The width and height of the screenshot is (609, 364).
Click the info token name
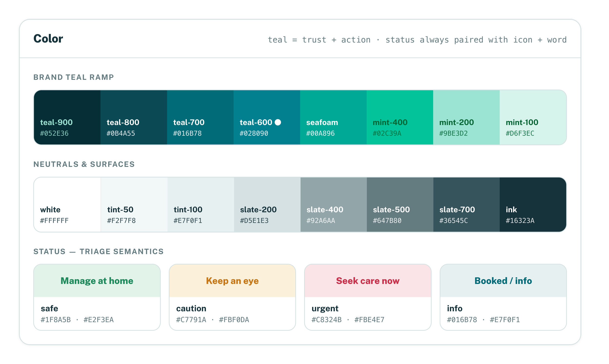click(x=455, y=309)
